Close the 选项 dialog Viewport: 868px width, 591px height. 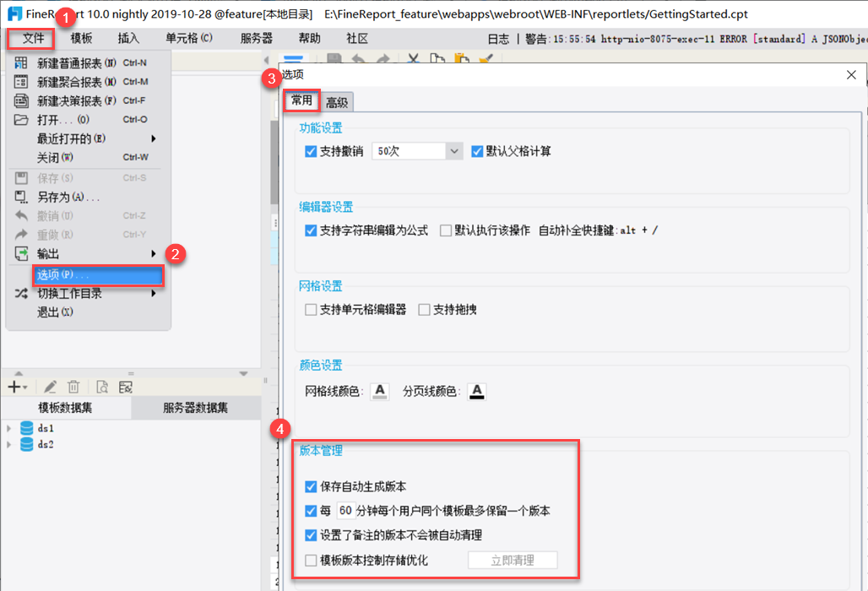tap(851, 74)
